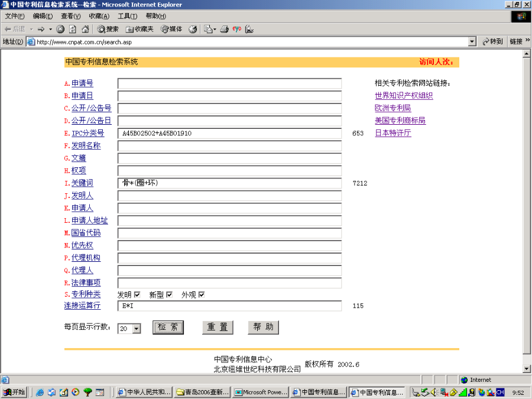
Task: Open the 每页显示行数 rows-per-page dropdown
Action: coord(137,329)
